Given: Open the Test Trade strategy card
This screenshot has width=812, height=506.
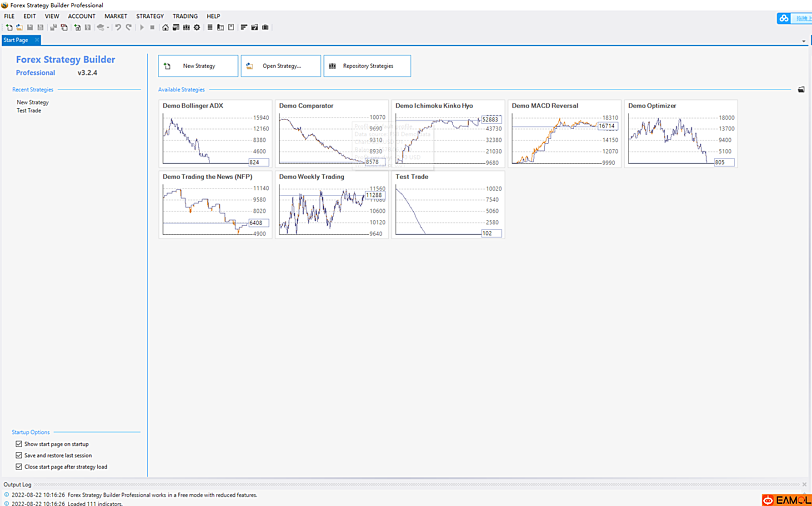Looking at the screenshot, I should (x=448, y=205).
